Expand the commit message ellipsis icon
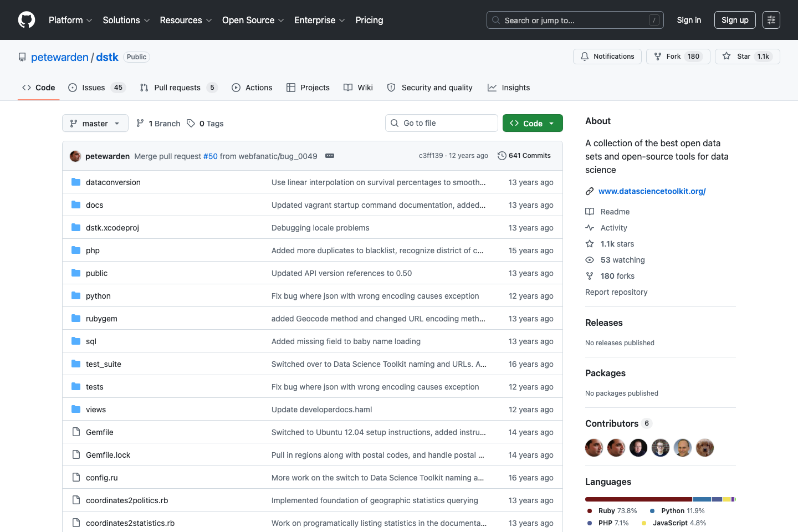Screen dimensions: 798x532 point(330,156)
